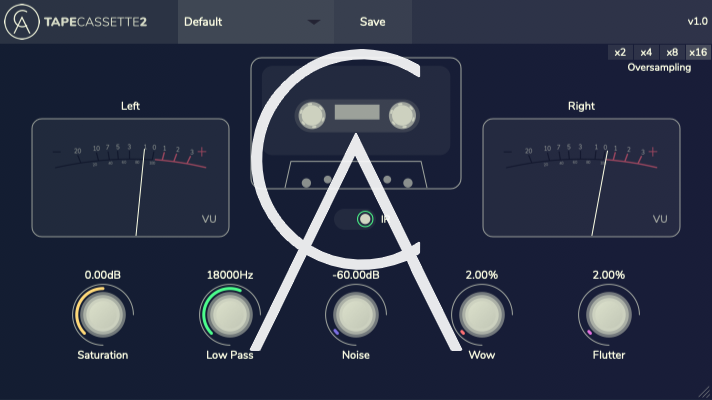Click the Flutter label
Viewport: 712px width, 400px height.
[608, 355]
